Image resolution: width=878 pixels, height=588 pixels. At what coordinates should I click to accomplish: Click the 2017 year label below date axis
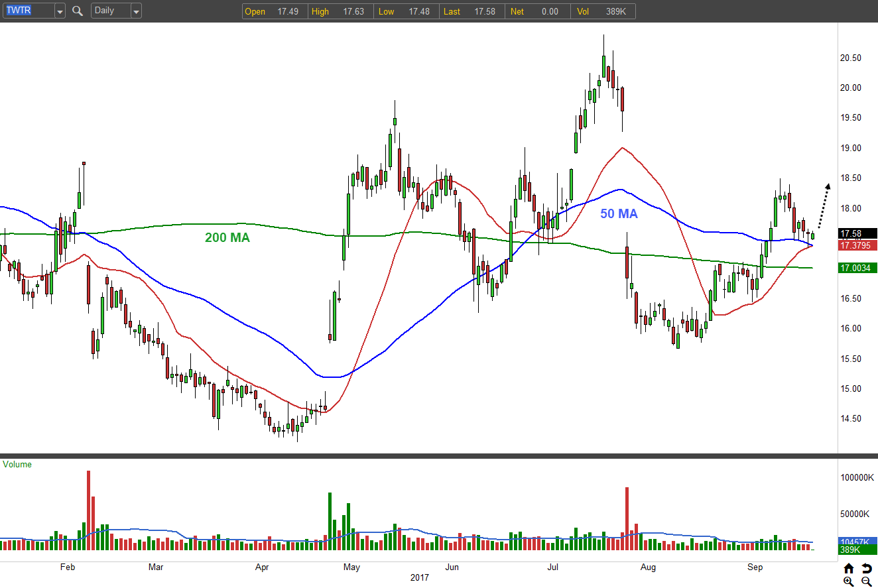418,578
